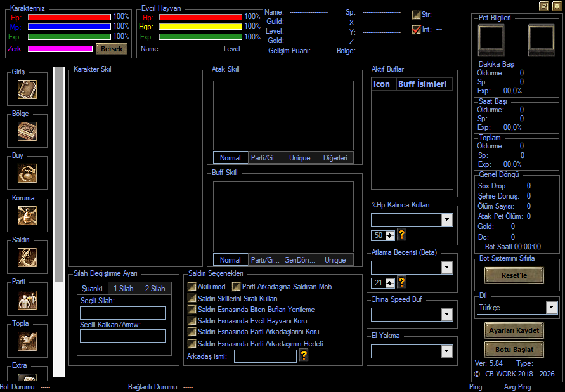Uncheck the Int checkbox
The width and height of the screenshot is (565, 392).
(x=416, y=30)
